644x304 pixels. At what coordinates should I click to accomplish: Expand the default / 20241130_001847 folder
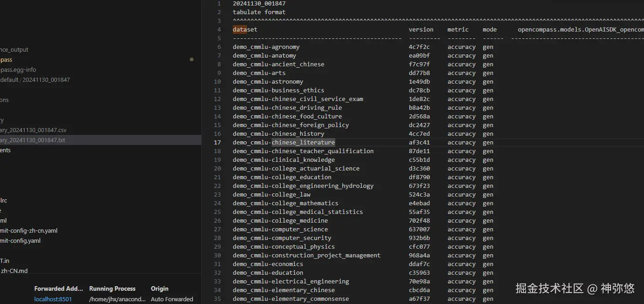click(x=35, y=80)
